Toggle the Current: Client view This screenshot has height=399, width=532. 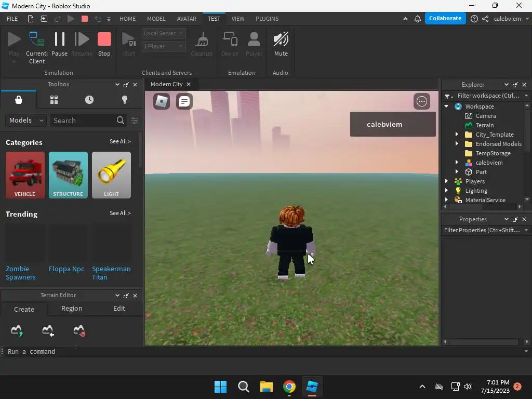(x=37, y=47)
